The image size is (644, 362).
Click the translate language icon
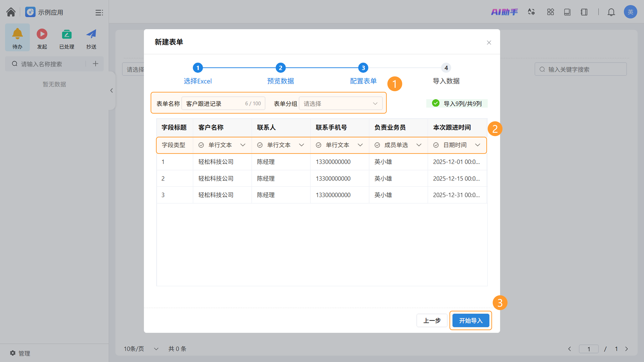click(531, 12)
